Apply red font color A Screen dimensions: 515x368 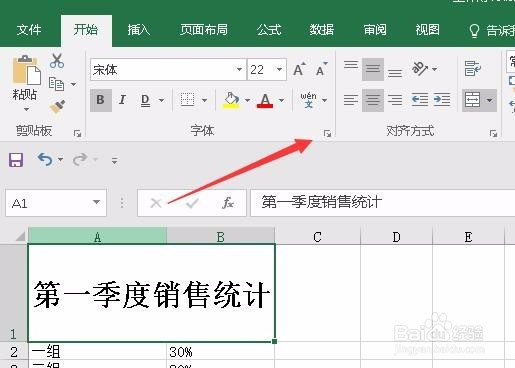[x=265, y=100]
